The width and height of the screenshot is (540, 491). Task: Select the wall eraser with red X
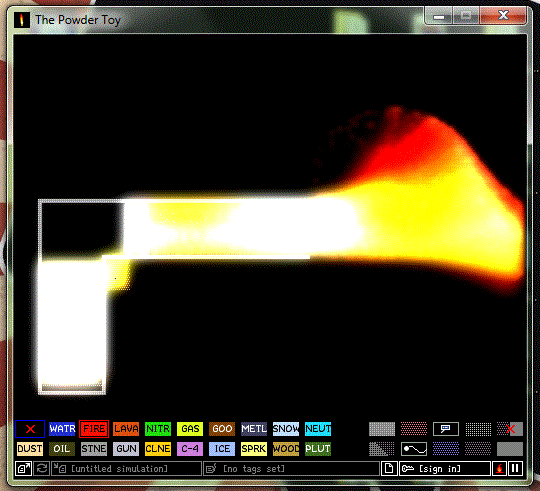click(x=510, y=429)
